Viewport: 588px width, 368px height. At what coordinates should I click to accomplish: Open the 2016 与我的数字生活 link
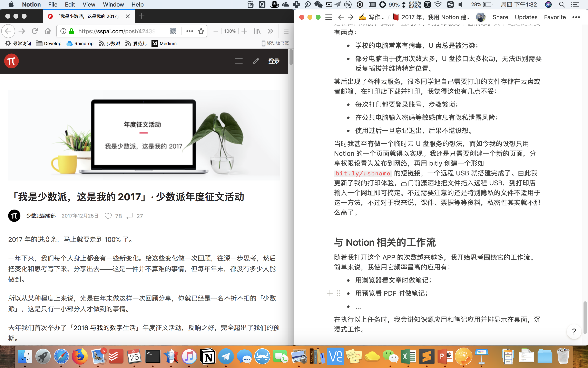(x=105, y=328)
